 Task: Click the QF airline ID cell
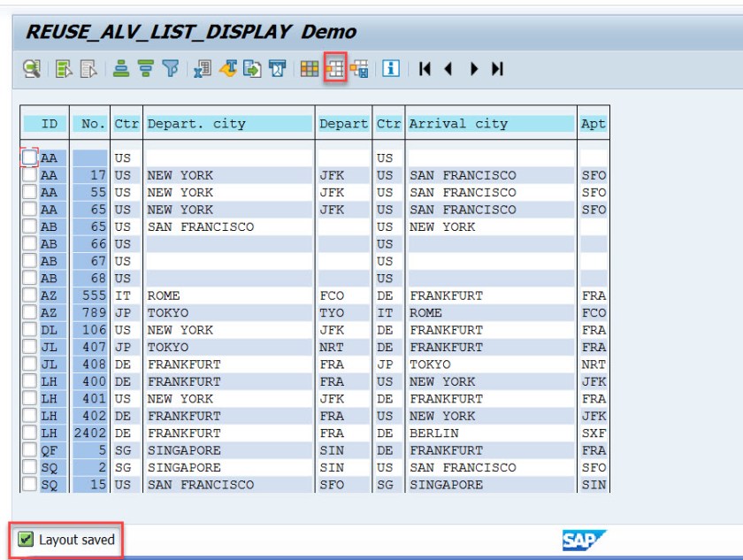pyautogui.click(x=49, y=450)
